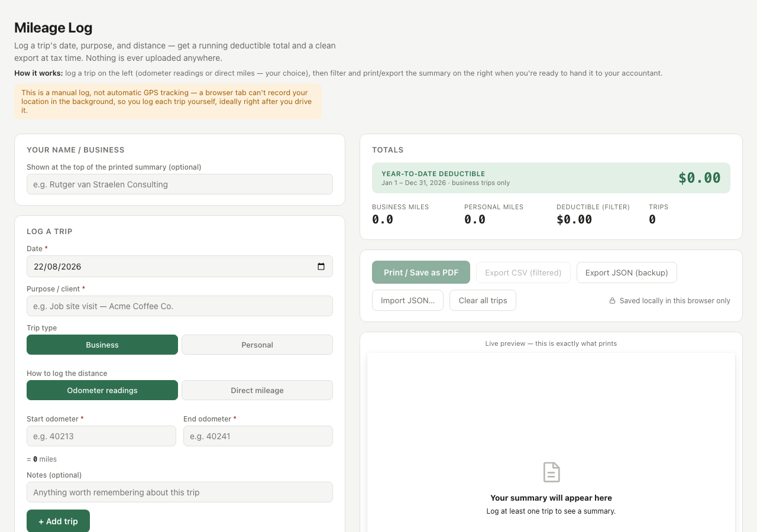Click the document icon in empty preview
The width and height of the screenshot is (757, 532).
click(x=551, y=472)
